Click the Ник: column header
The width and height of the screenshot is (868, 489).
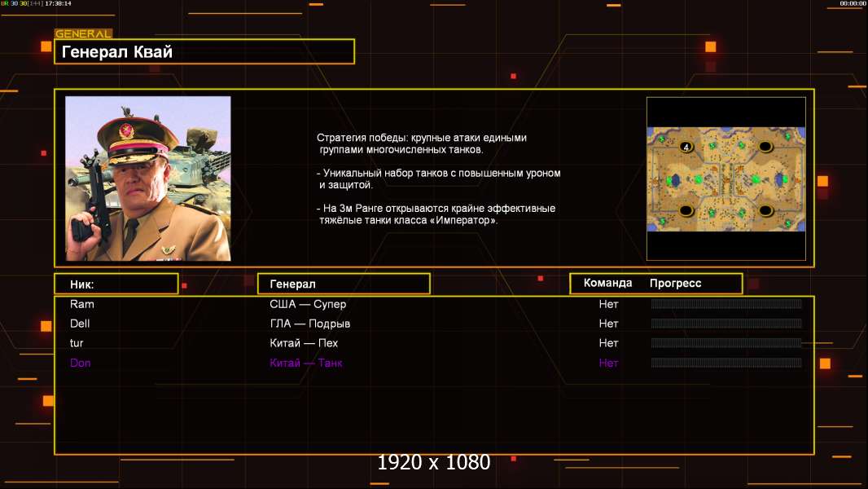[116, 284]
